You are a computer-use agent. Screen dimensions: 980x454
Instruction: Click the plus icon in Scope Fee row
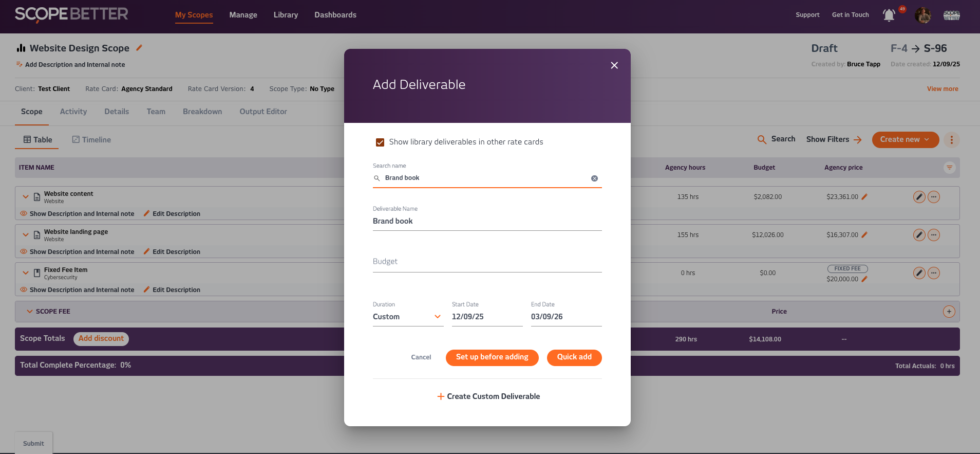pyautogui.click(x=949, y=312)
